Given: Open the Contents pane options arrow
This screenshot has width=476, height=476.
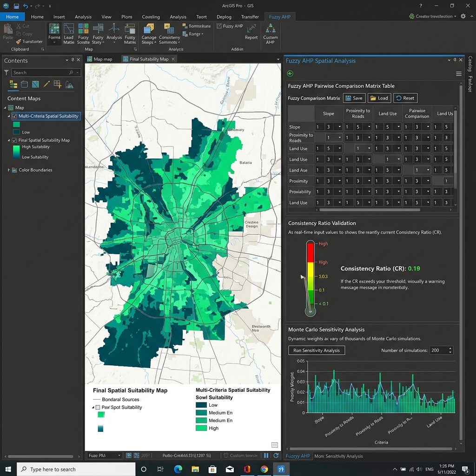Looking at the screenshot, I should (x=67, y=60).
